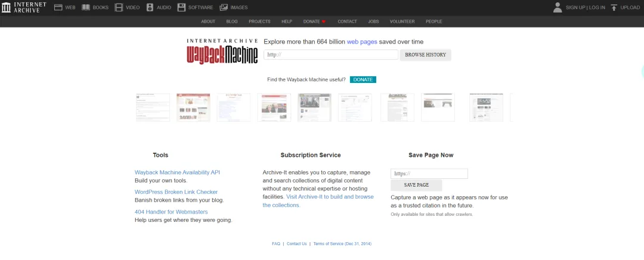Open WordPress Broken Link Checker link
The image size is (644, 260).
(176, 192)
